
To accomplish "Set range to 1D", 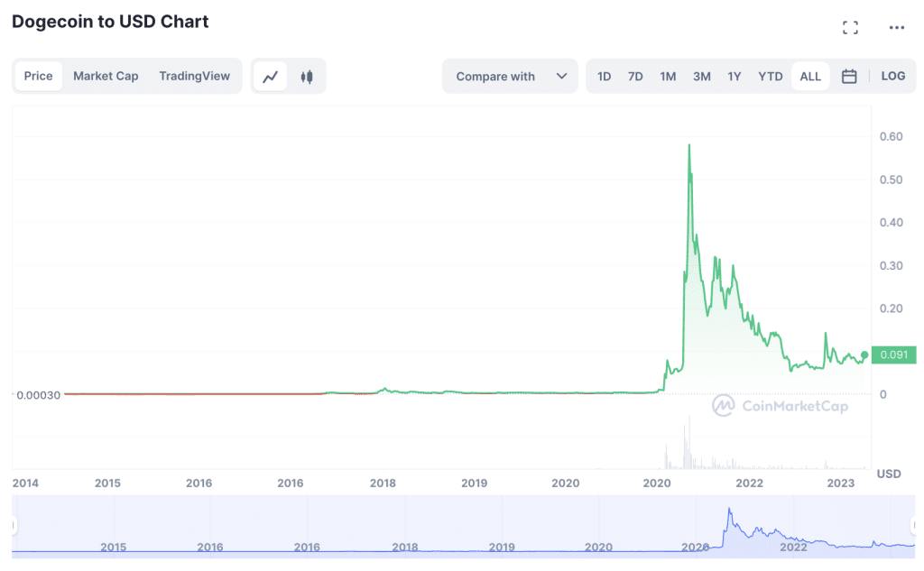I will click(x=604, y=76).
